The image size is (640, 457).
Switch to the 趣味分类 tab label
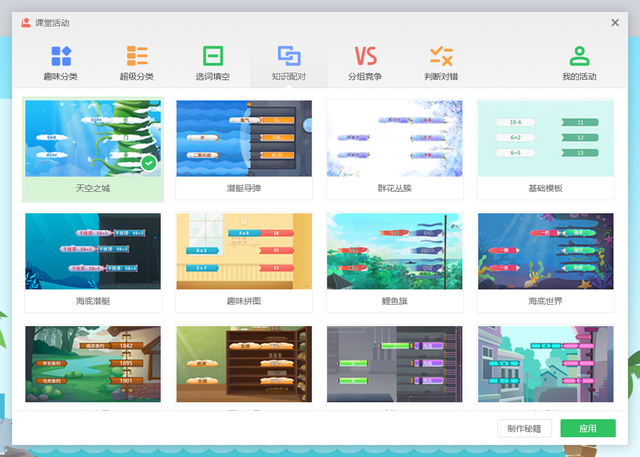click(61, 77)
